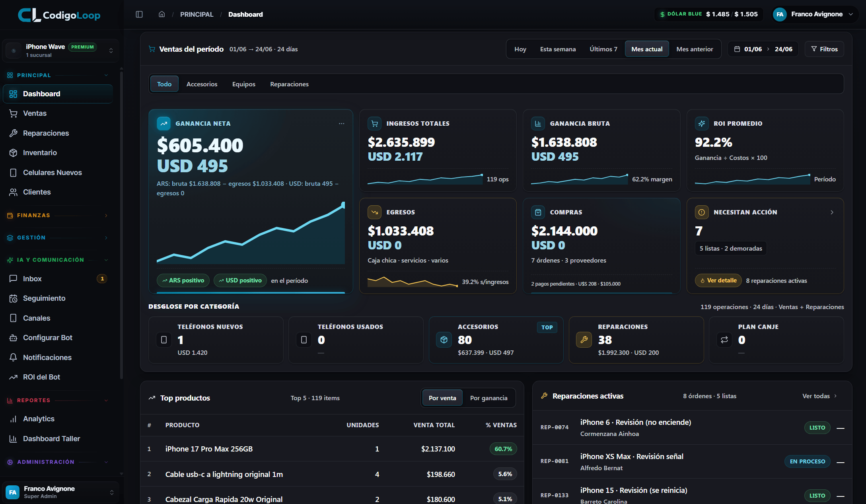Click Ingresos Totales cart icon

pyautogui.click(x=374, y=124)
